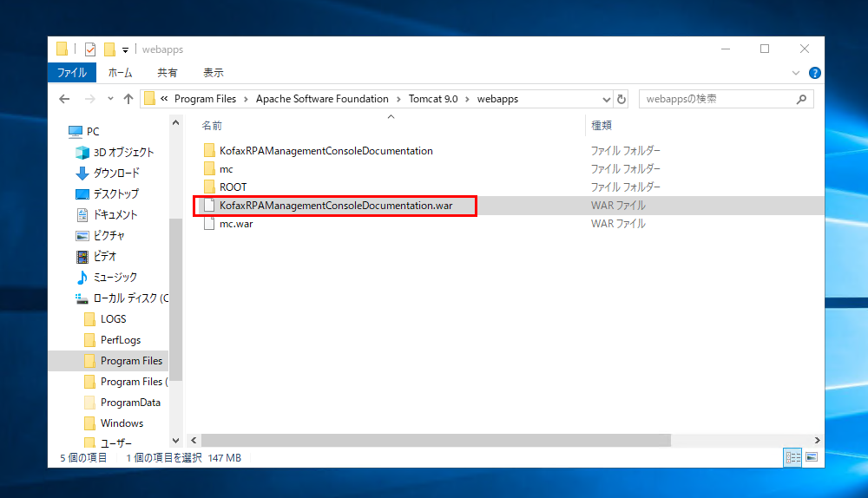Go up one folder level
This screenshot has width=868, height=498.
pyautogui.click(x=128, y=99)
